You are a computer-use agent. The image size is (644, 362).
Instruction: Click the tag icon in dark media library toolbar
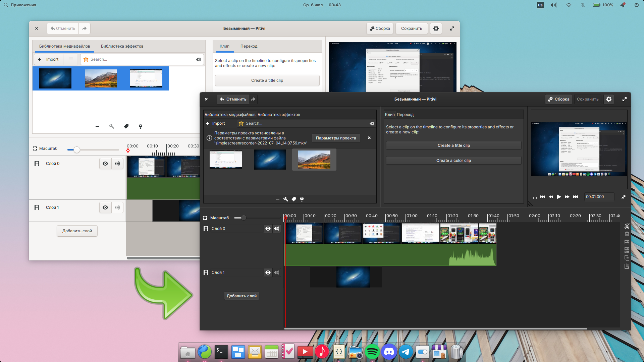coord(294,199)
